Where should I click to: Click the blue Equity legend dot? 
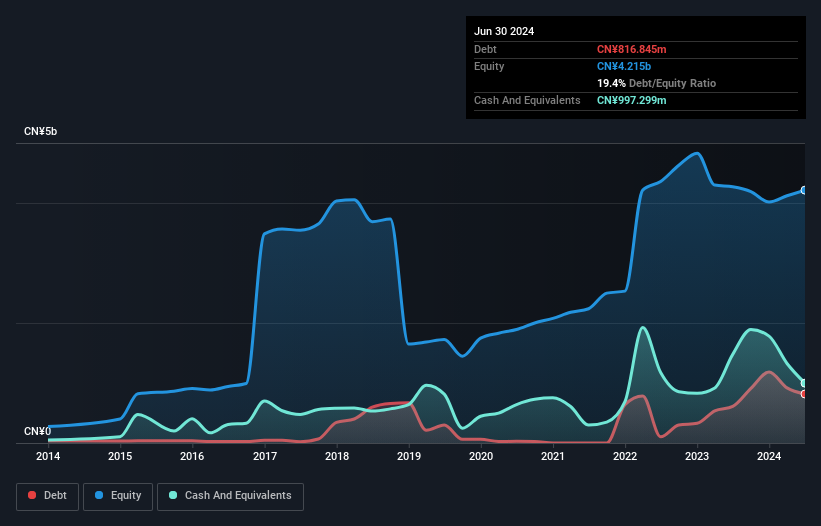(x=99, y=495)
